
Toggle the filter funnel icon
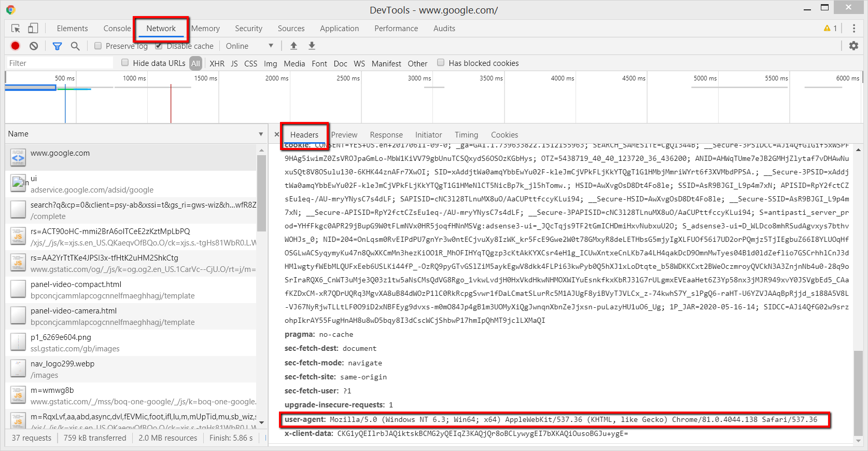pos(57,46)
